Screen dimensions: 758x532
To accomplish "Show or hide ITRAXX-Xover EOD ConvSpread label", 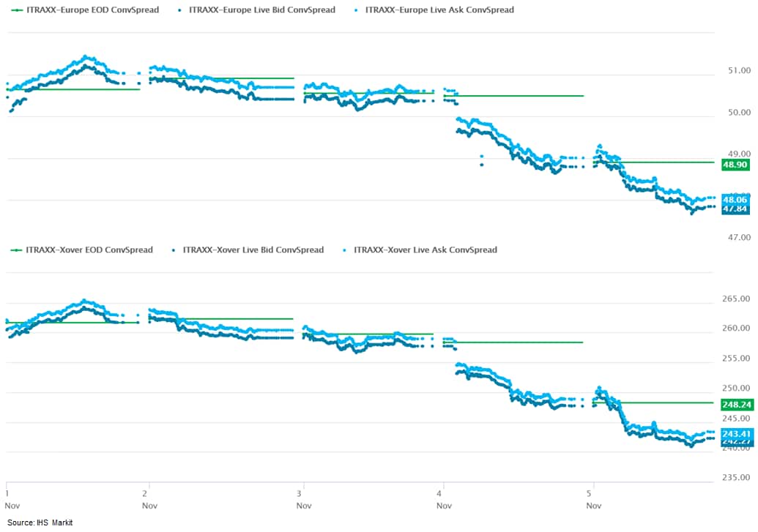I will [89, 250].
